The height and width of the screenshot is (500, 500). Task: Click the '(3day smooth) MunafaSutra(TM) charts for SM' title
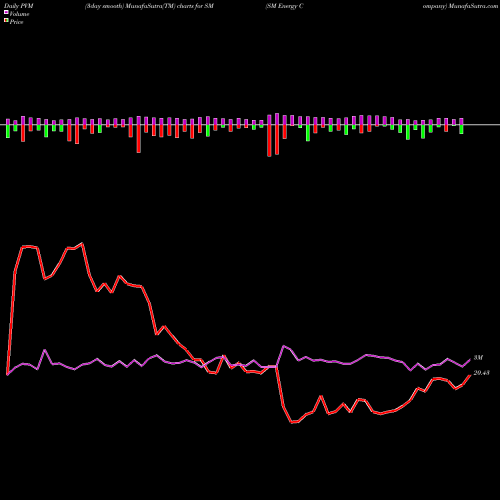coord(149,6)
